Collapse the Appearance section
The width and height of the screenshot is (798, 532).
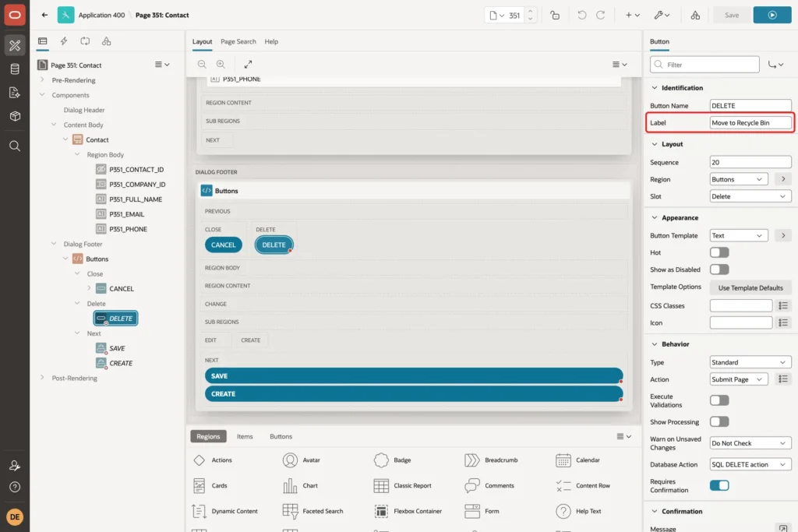[655, 217]
